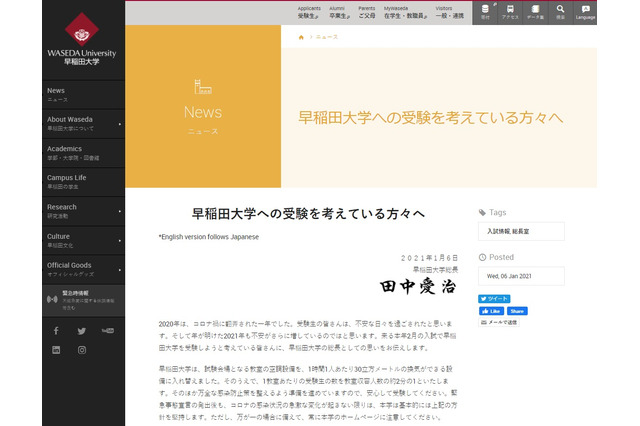This screenshot has height=426, width=640.
Task: Click the English version follows Japanese note
Action: pos(209,237)
